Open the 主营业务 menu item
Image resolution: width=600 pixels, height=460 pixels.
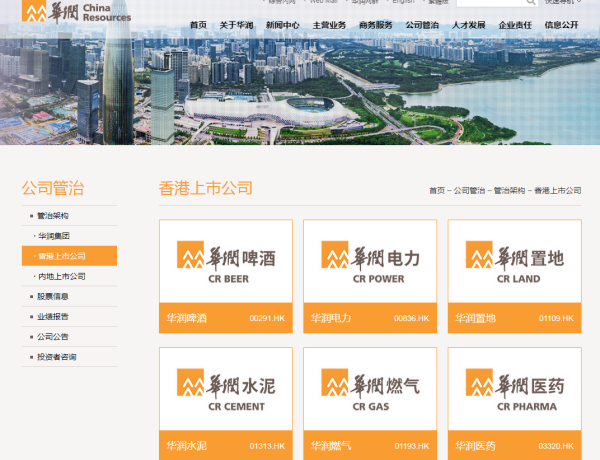point(329,25)
